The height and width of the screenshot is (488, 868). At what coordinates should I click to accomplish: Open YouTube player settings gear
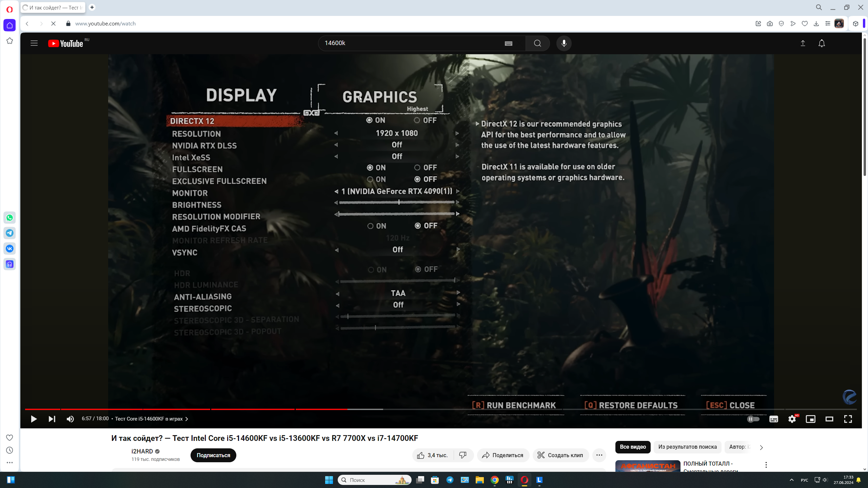[x=792, y=419]
